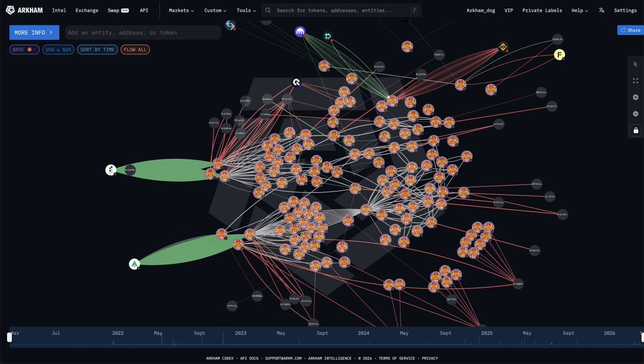The image size is (644, 364).
Task: Click the timeline at 2025
Action: click(x=487, y=333)
